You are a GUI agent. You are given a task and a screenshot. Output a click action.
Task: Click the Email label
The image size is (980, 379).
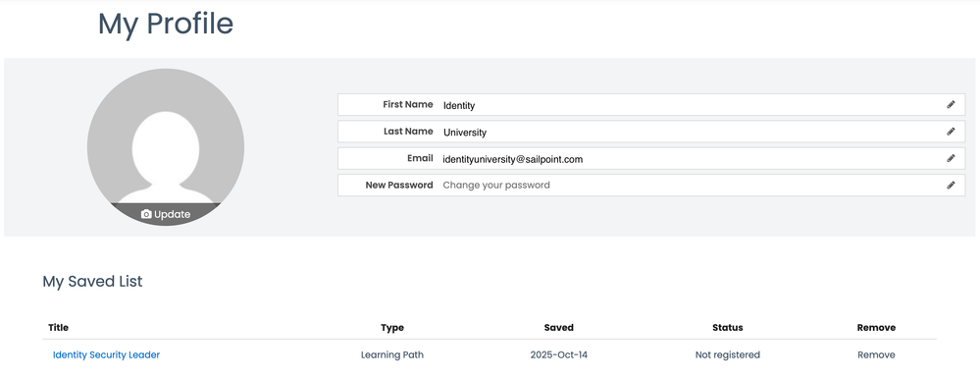(420, 158)
